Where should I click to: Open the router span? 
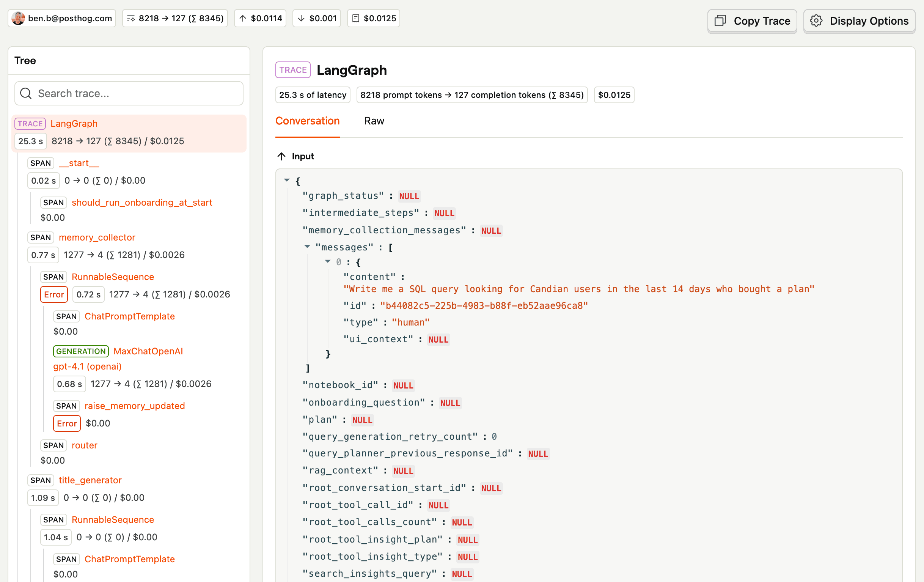coord(84,445)
